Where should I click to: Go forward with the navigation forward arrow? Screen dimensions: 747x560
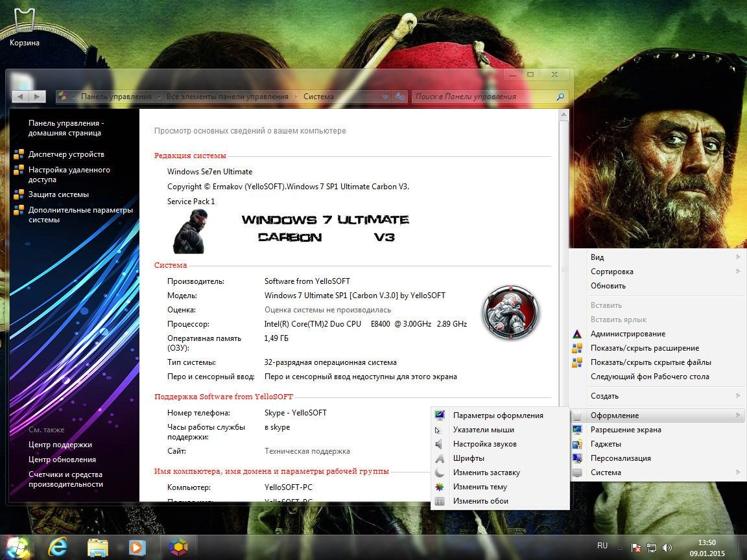(x=37, y=97)
